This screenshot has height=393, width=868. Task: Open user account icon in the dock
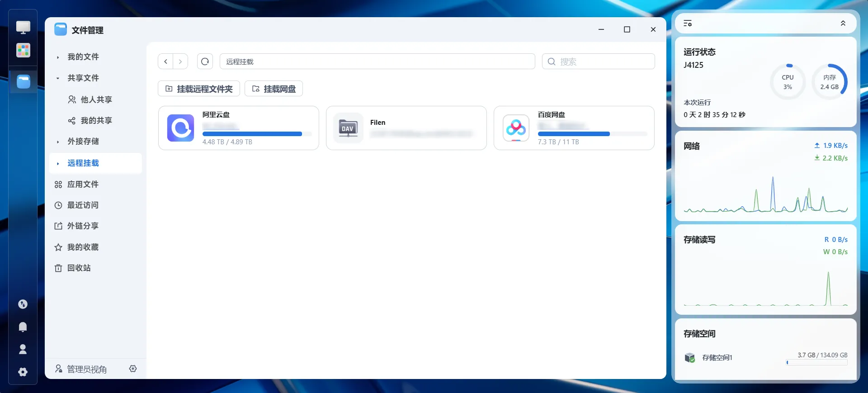[x=23, y=349]
